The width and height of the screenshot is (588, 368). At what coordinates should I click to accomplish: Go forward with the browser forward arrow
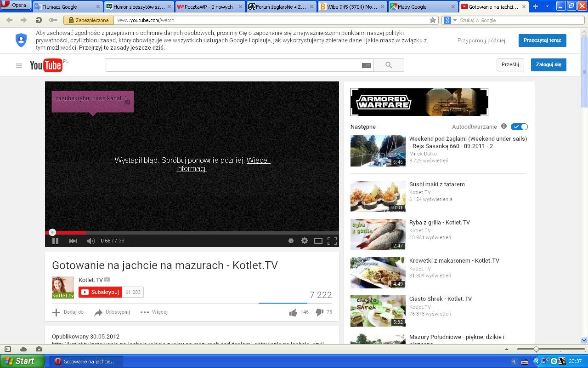point(24,20)
